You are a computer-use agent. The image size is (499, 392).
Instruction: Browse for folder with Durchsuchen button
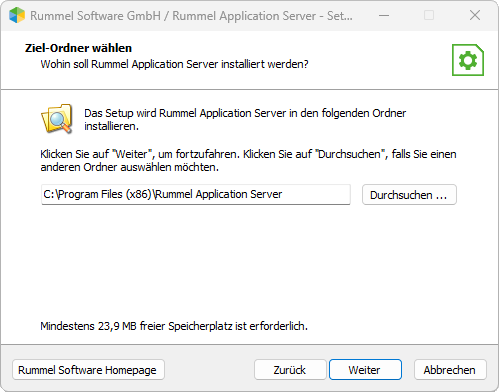pyautogui.click(x=409, y=195)
